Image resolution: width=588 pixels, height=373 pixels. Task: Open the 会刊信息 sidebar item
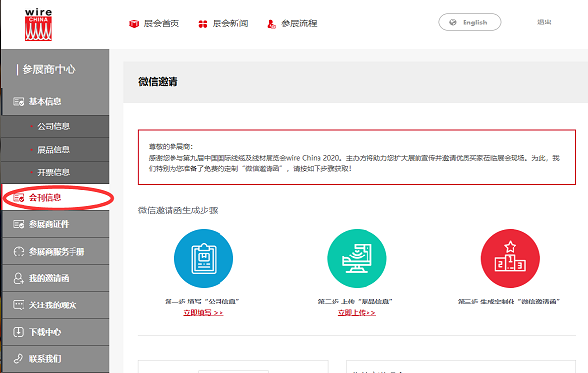pos(56,198)
